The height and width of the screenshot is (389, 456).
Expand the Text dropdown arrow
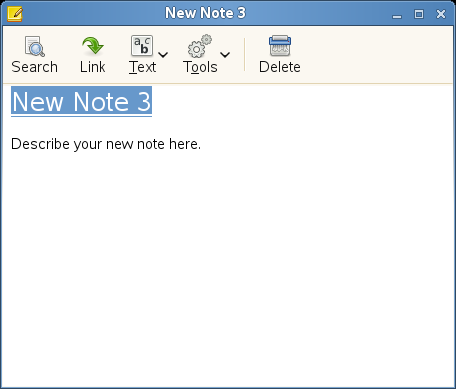[x=163, y=54]
